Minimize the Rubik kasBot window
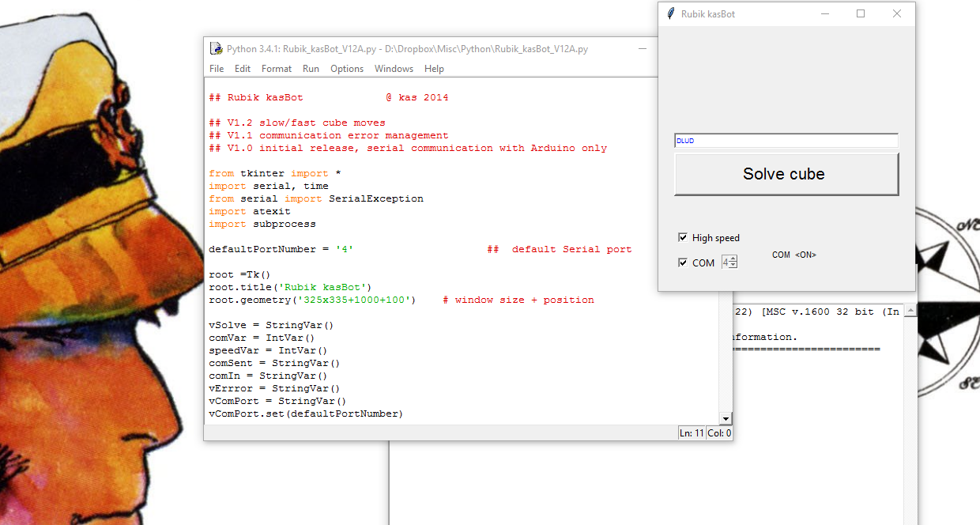Image resolution: width=980 pixels, height=525 pixels. (x=825, y=13)
